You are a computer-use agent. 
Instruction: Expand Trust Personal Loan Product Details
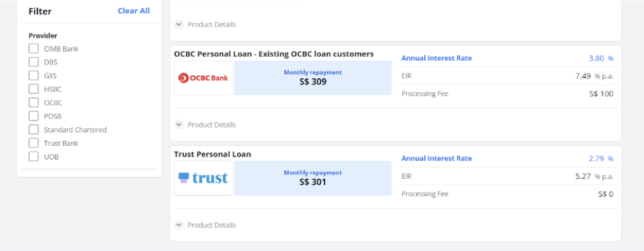[205, 225]
